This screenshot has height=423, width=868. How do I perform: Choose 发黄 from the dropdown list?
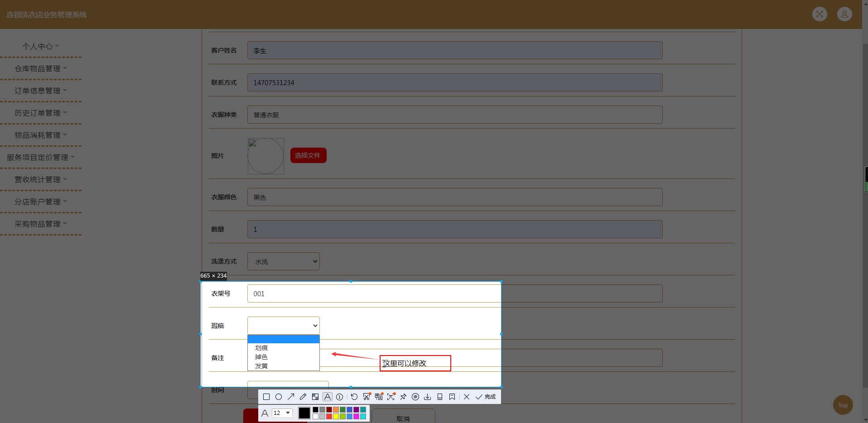[x=284, y=366]
